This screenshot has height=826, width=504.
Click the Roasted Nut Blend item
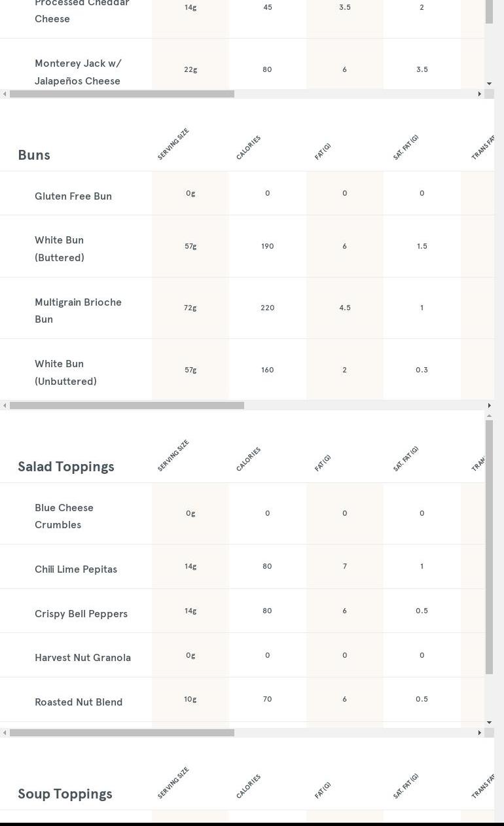coord(79,702)
